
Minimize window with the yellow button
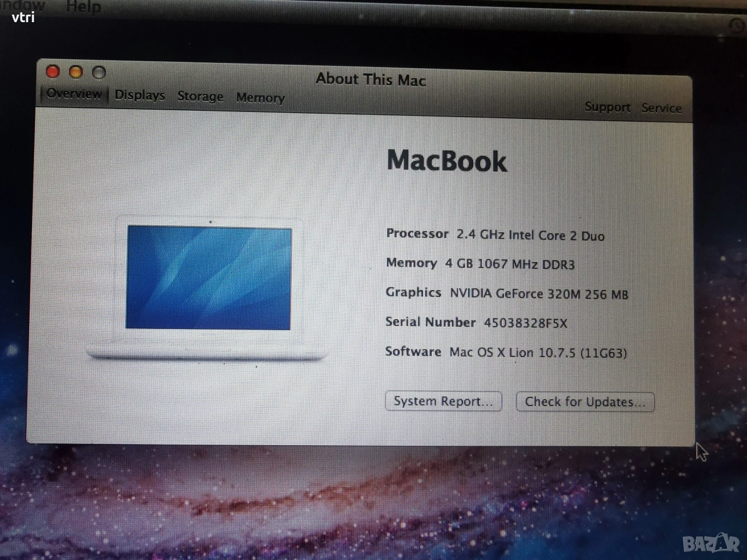pyautogui.click(x=76, y=72)
